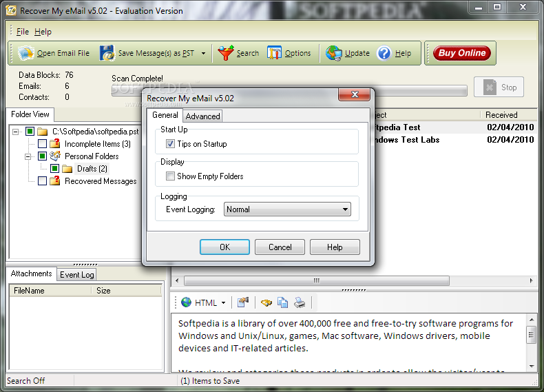
Task: Select Drafts (2) in folder tree
Action: point(92,169)
